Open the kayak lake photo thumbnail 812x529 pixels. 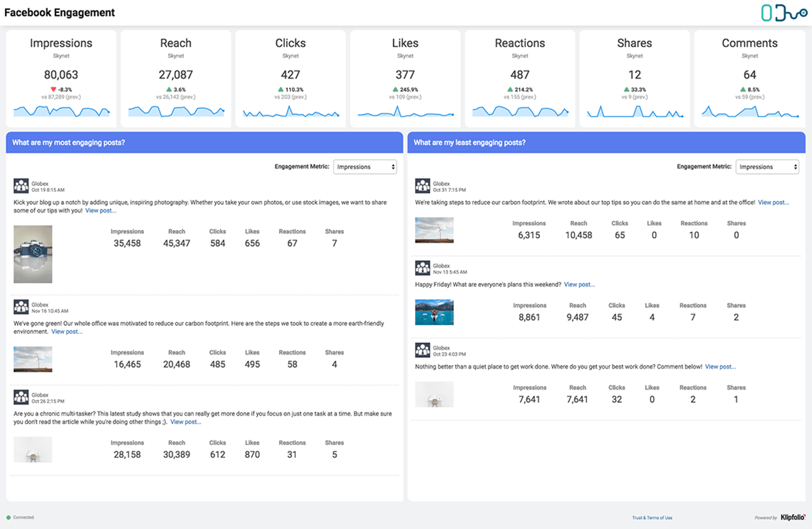[x=434, y=313]
